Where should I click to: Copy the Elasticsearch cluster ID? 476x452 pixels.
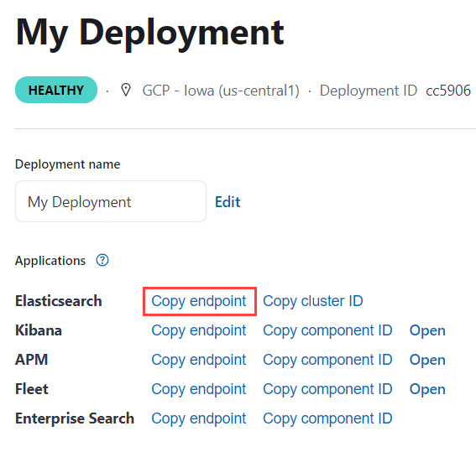(x=312, y=301)
